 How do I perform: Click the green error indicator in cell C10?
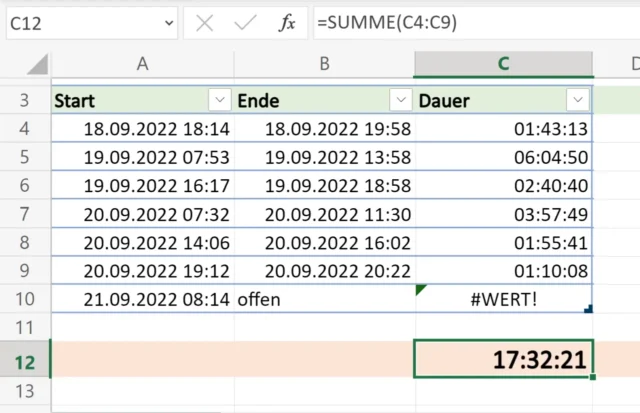[421, 290]
